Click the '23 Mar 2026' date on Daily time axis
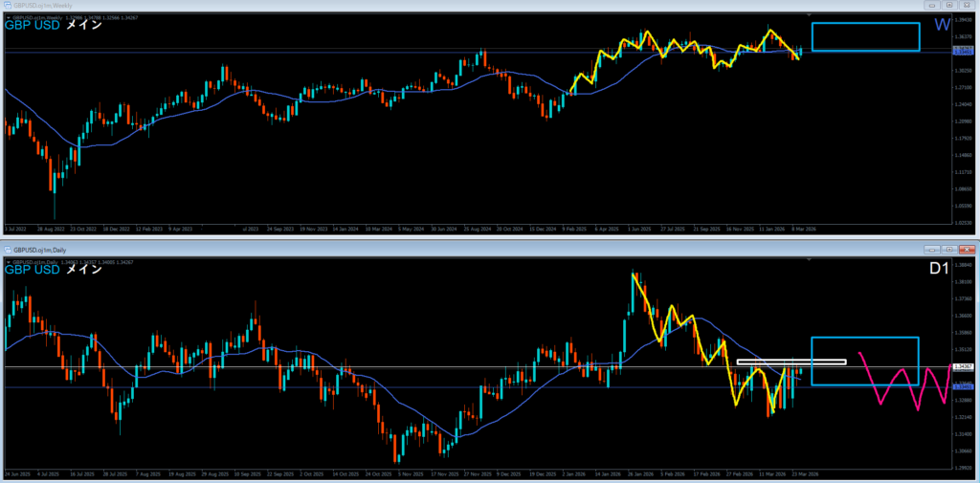 804,473
